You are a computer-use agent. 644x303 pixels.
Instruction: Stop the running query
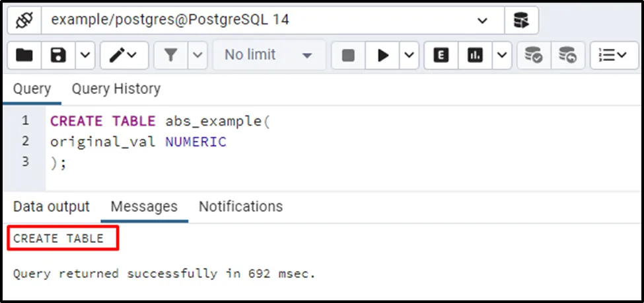tap(348, 56)
